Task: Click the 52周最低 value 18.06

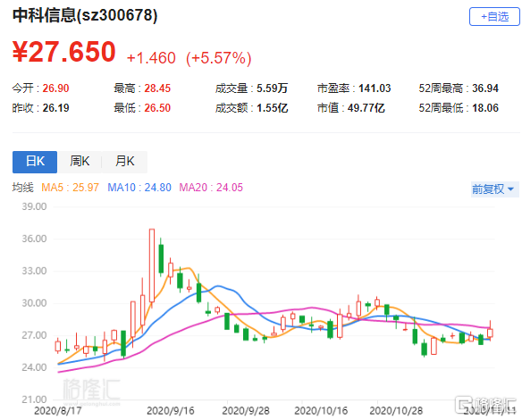Action: pos(485,108)
